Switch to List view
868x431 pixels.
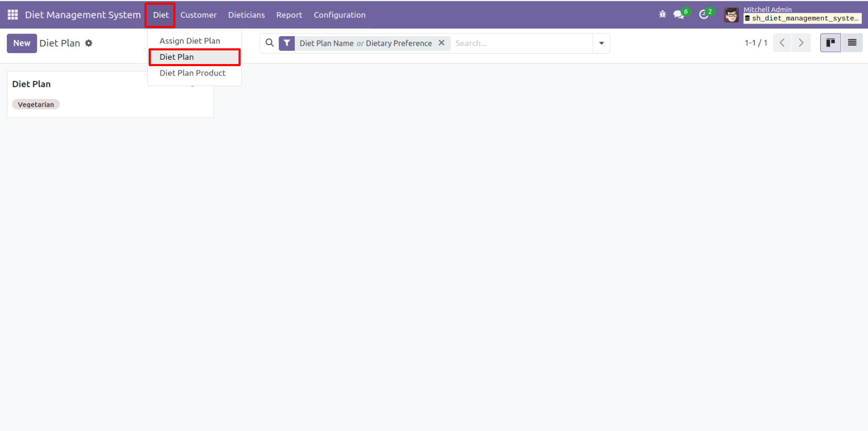pyautogui.click(x=852, y=43)
